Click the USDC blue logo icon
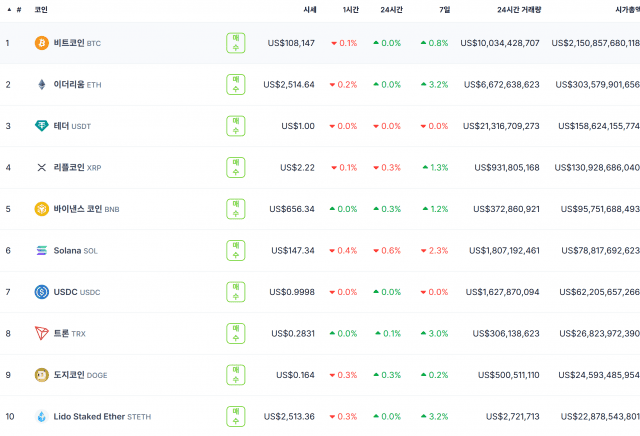This screenshot has width=640, height=436. click(42, 292)
